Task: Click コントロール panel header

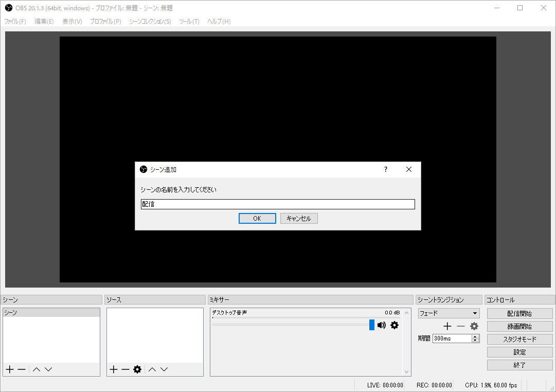Action: tap(520, 300)
